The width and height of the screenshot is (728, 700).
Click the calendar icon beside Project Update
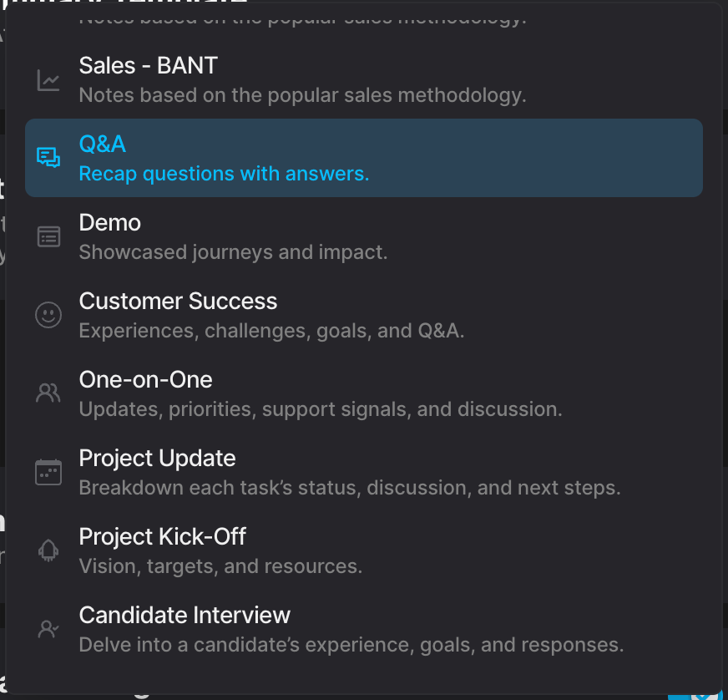pos(48,472)
